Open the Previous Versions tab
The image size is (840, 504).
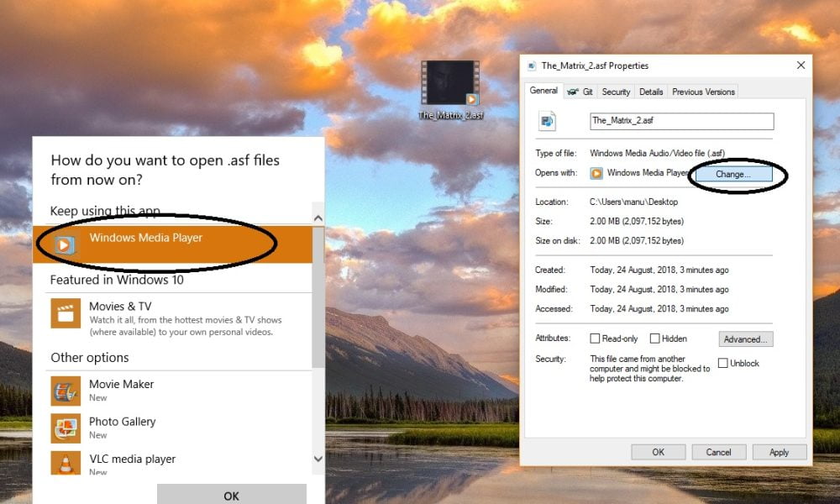[703, 92]
